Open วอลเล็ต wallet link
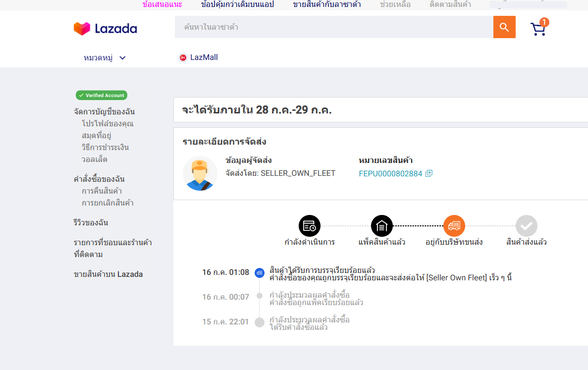Image resolution: width=588 pixels, height=370 pixels. 95,159
